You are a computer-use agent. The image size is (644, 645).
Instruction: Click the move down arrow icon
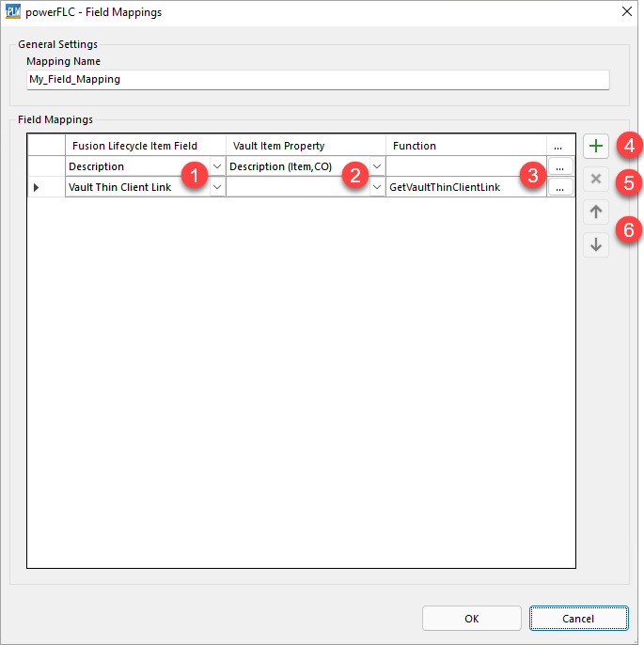(x=595, y=244)
